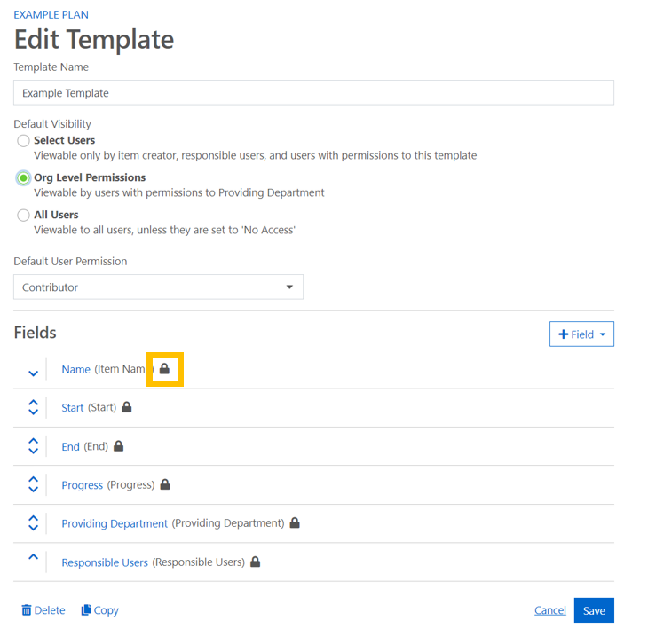Open the EXAMPLE PLAN breadcrumb link
This screenshot has height=644, width=648.
click(x=51, y=15)
